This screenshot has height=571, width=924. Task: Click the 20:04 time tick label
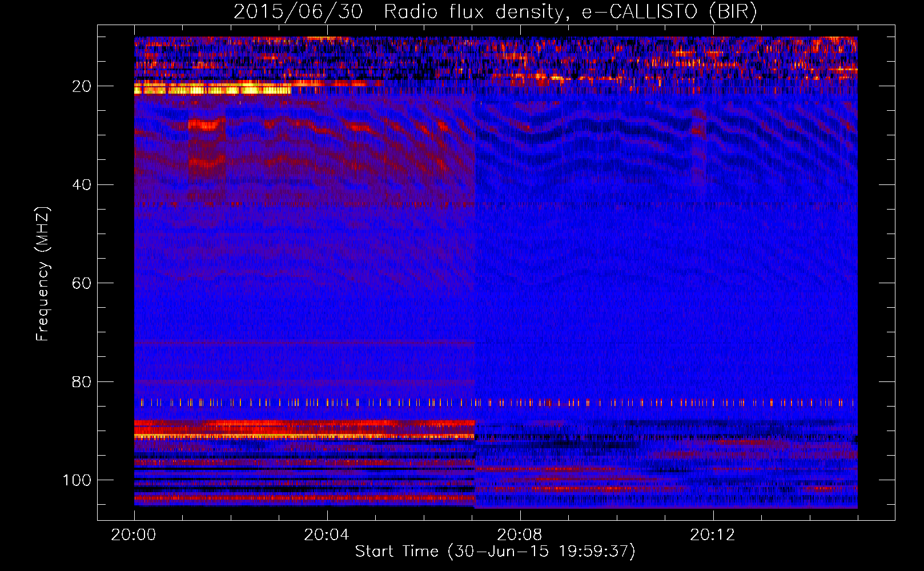pos(327,535)
